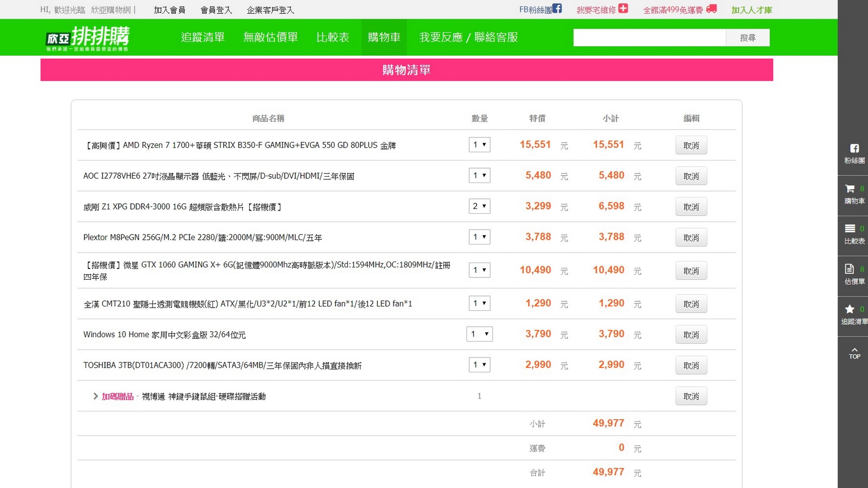Cancel the Plextor M8PeGN 256G item
The width and height of the screenshot is (868, 488).
691,238
